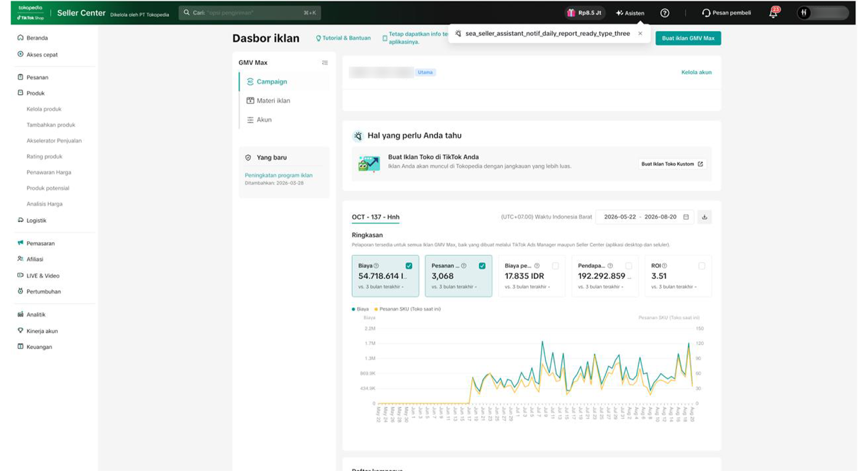Check the ROI metric checkbox
The height and width of the screenshot is (471, 868).
click(702, 266)
